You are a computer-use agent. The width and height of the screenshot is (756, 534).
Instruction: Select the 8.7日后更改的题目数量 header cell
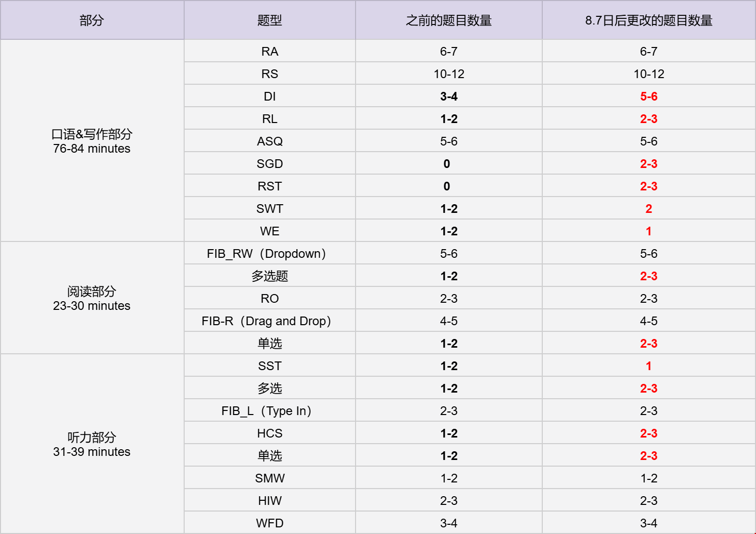(648, 20)
